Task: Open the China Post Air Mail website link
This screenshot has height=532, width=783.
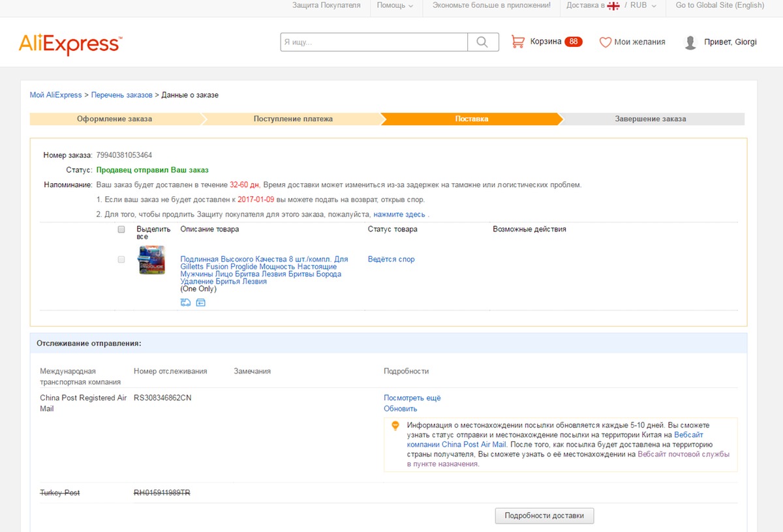Action: (555, 439)
